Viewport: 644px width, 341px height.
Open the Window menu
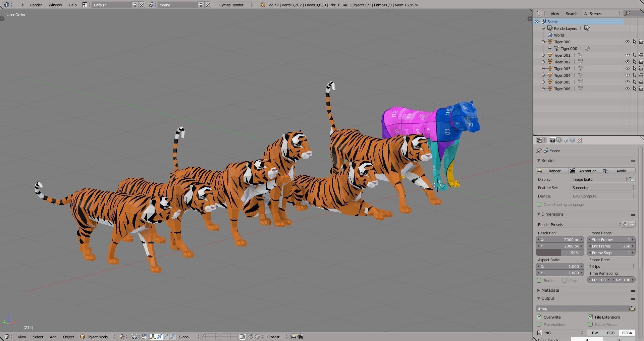click(55, 5)
